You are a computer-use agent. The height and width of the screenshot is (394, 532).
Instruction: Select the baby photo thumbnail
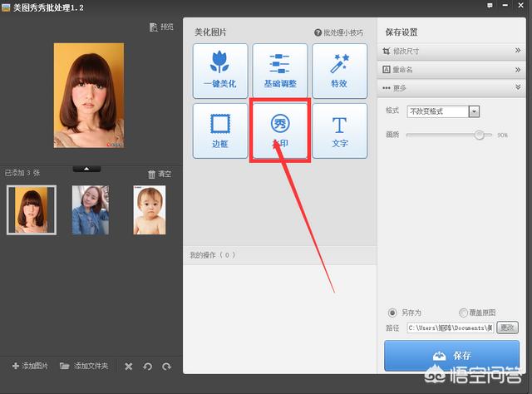pyautogui.click(x=150, y=210)
